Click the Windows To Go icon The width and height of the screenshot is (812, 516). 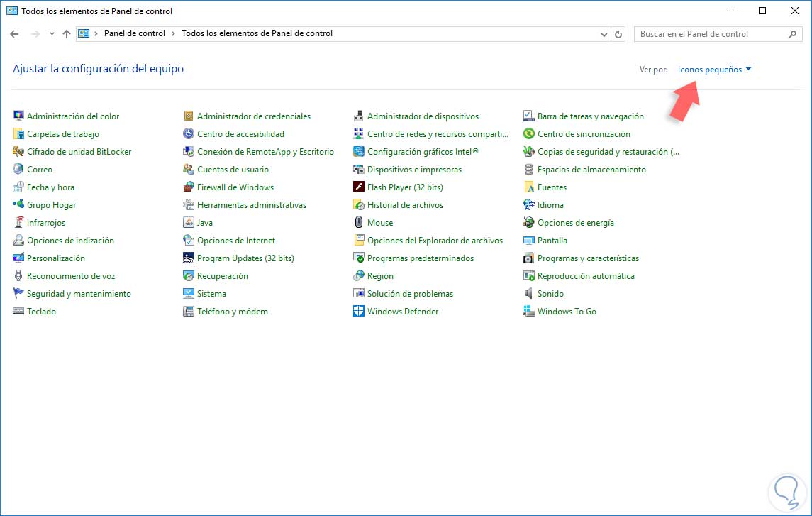(x=529, y=312)
